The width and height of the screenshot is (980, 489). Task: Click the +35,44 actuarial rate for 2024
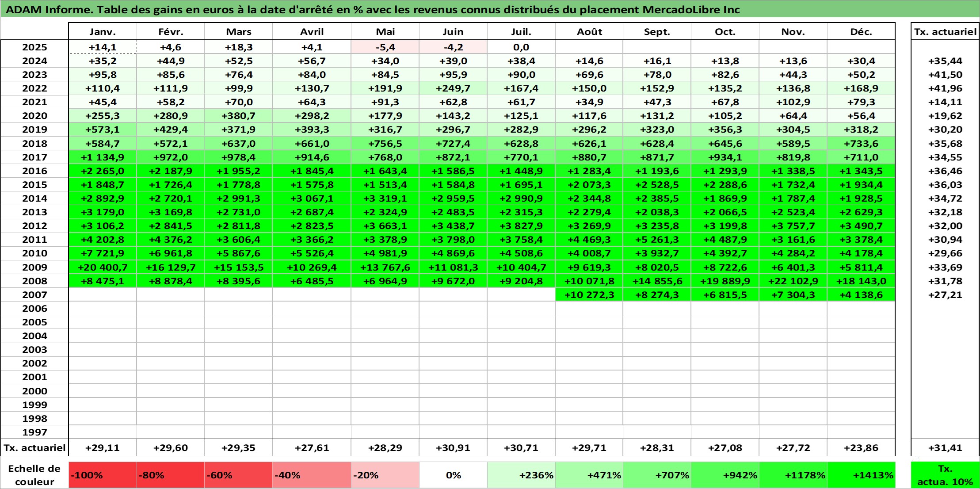coord(945,61)
